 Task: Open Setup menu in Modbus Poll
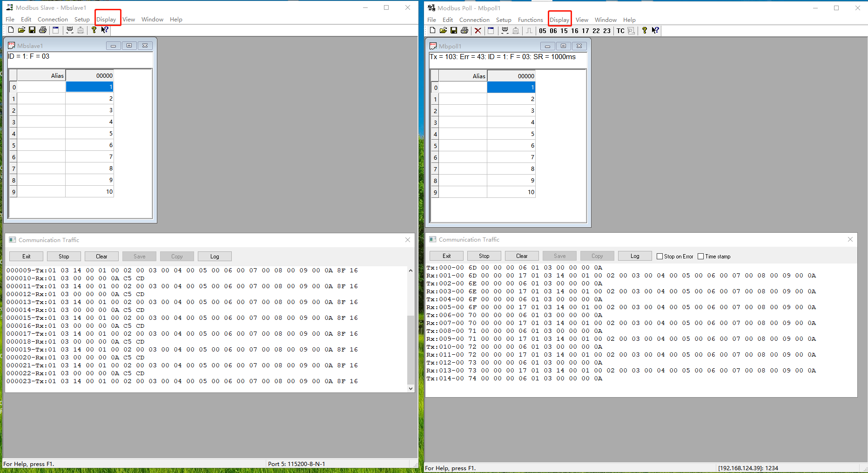pyautogui.click(x=504, y=20)
